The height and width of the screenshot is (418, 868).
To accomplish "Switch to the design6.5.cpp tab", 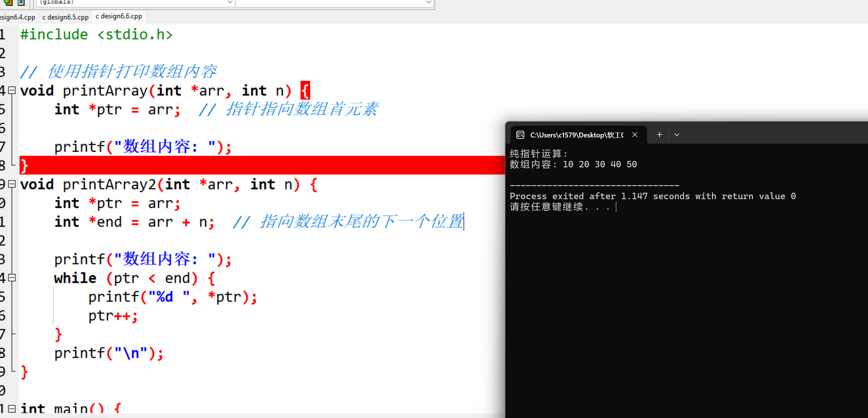I will (x=65, y=17).
